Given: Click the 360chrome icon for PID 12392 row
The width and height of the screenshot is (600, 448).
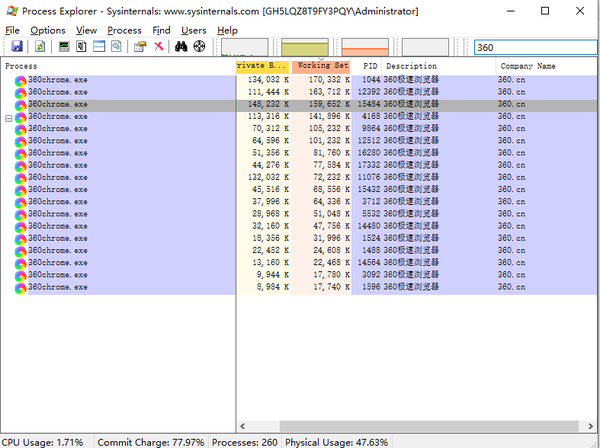Looking at the screenshot, I should coord(20,93).
